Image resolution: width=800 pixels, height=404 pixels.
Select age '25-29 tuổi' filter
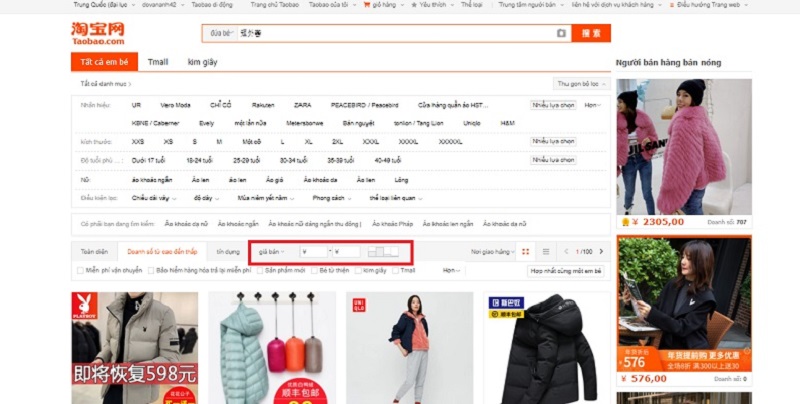tap(246, 160)
